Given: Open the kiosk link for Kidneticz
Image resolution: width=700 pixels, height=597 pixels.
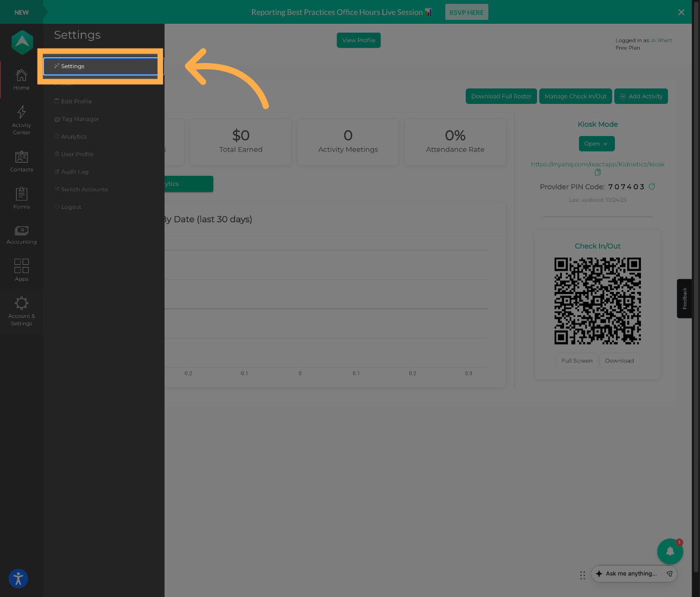Looking at the screenshot, I should pos(597,164).
